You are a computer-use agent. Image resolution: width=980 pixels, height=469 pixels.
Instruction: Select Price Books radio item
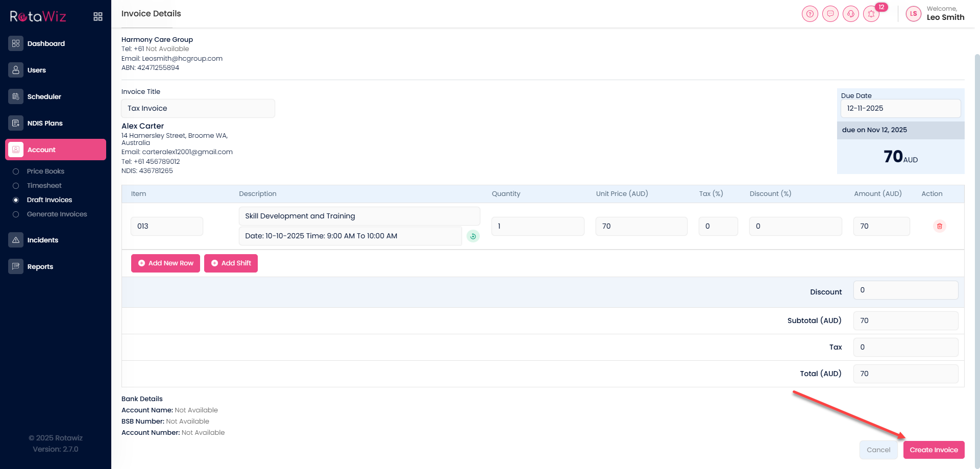tap(45, 171)
